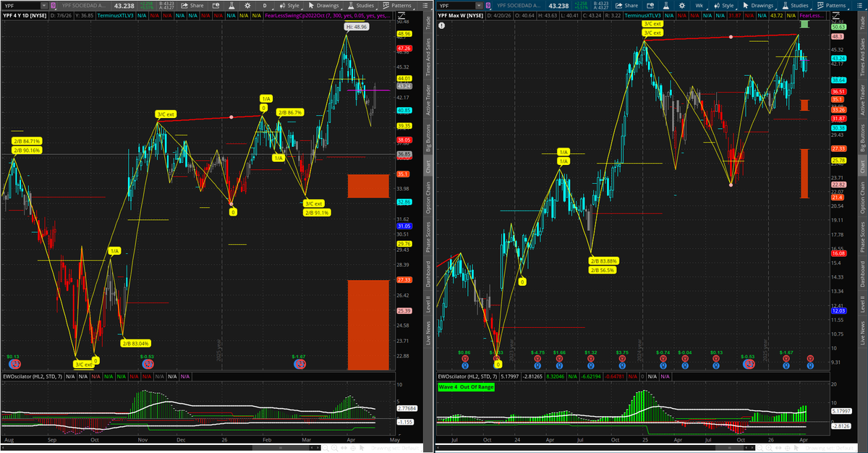
Task: Select top red trendline midpoint handle, right chart
Action: coord(731,36)
